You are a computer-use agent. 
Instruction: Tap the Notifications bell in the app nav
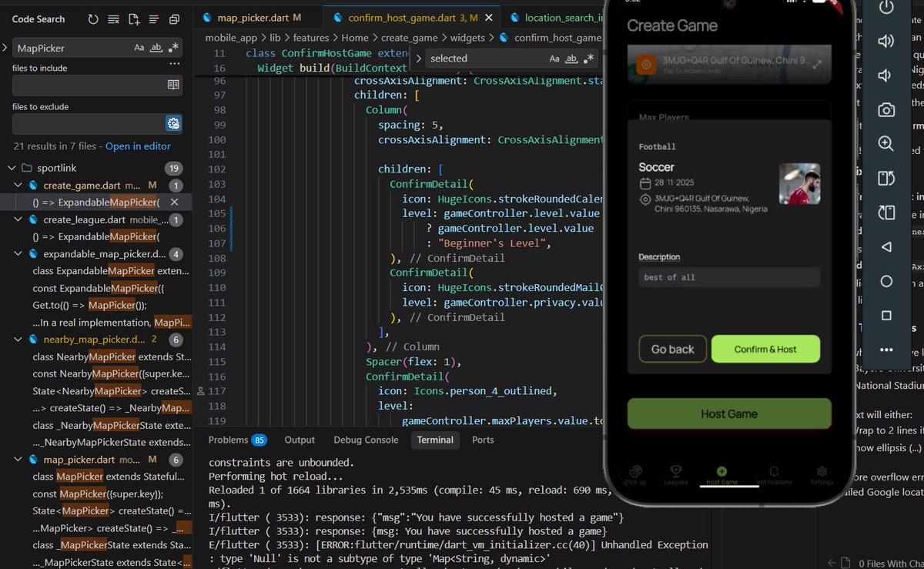point(773,470)
